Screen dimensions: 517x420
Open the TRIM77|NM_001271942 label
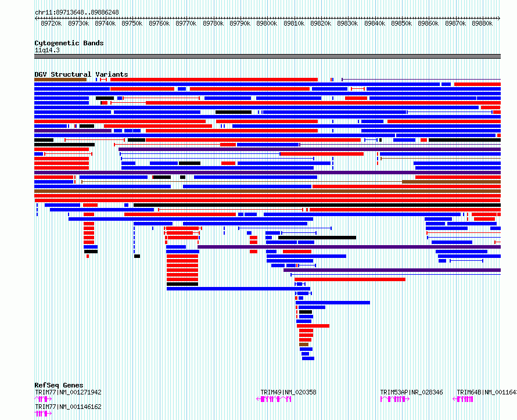pos(68,392)
